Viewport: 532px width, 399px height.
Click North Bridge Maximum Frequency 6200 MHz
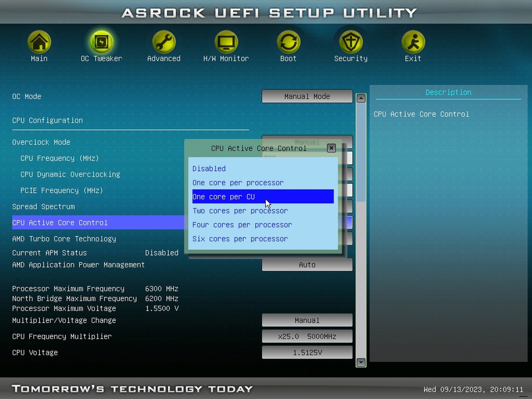point(162,299)
